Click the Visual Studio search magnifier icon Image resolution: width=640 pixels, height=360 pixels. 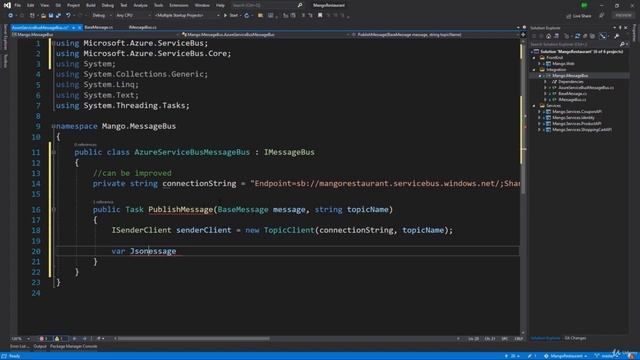pyautogui.click(x=300, y=5)
